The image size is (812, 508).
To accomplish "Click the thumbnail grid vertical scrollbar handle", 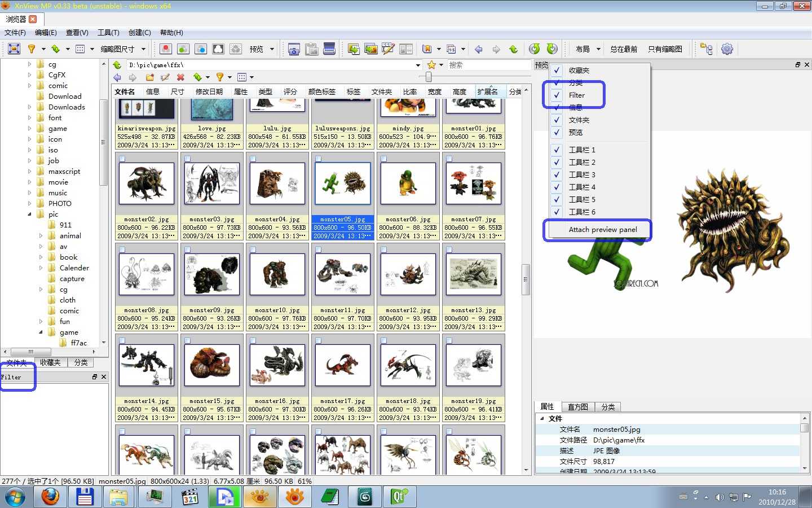I will point(526,279).
